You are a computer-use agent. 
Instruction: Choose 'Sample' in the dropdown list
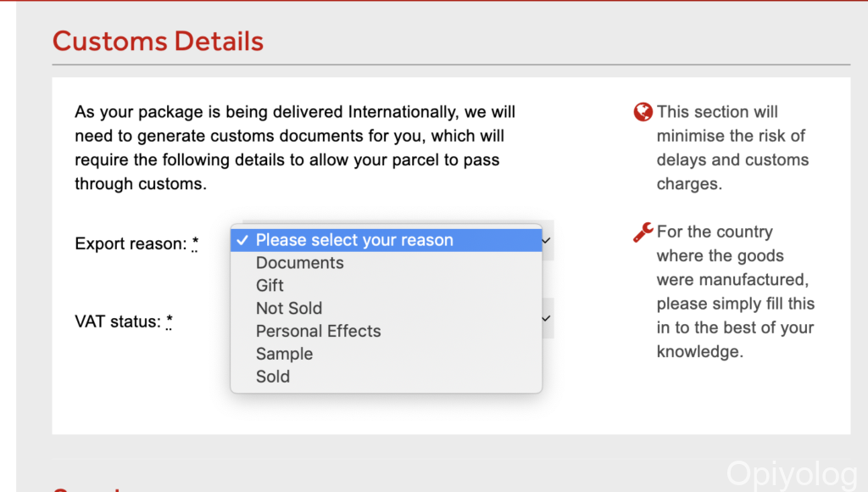(x=285, y=355)
